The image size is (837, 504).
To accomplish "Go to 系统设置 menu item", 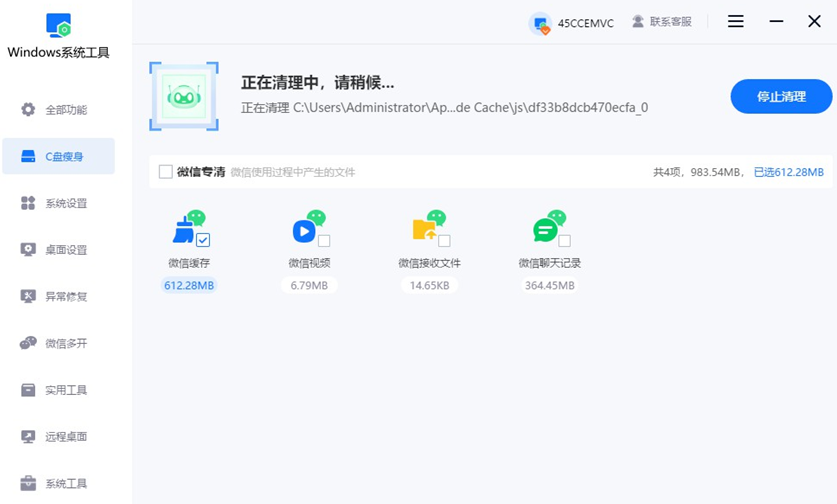I will (59, 203).
